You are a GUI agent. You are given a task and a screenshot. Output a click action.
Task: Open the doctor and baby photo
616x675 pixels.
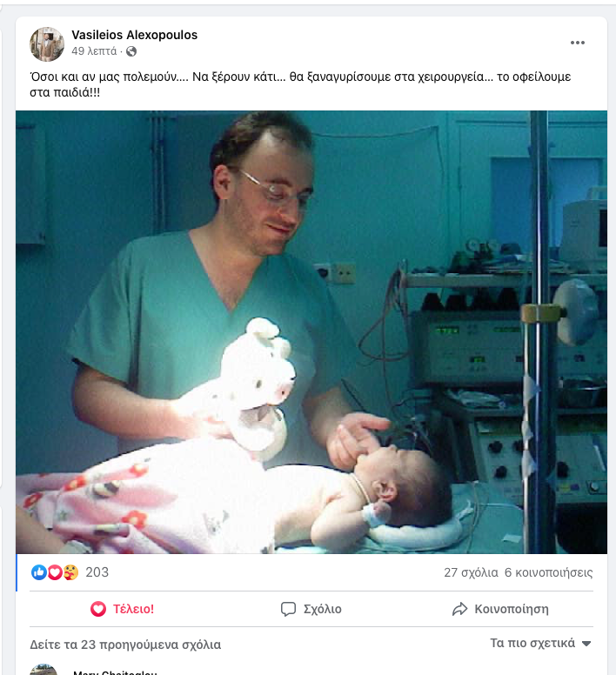pos(311,332)
